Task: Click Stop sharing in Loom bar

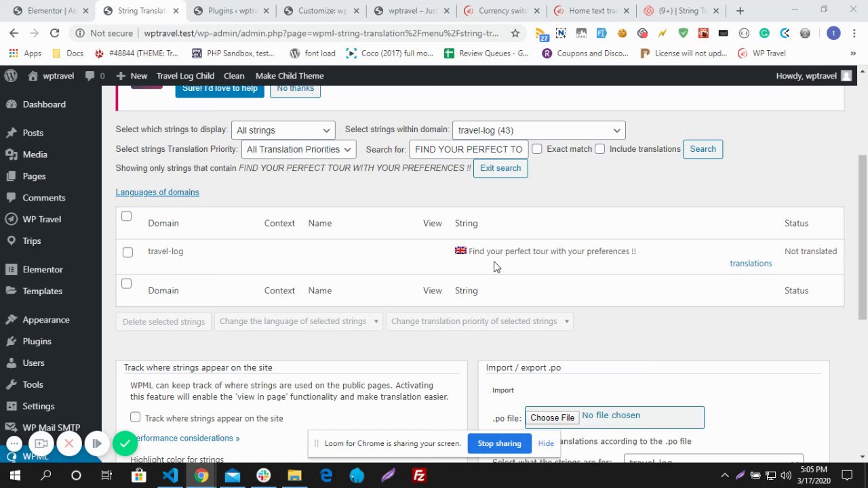Action: point(499,443)
